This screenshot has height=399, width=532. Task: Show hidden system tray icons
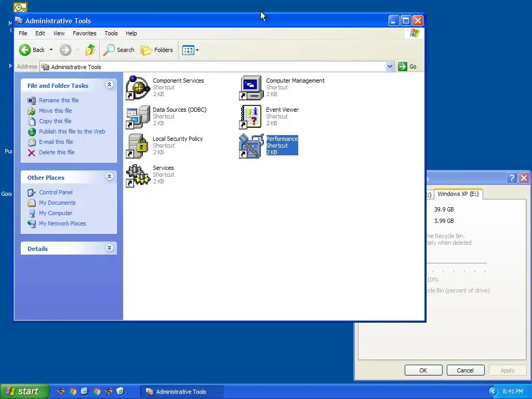pyautogui.click(x=493, y=392)
